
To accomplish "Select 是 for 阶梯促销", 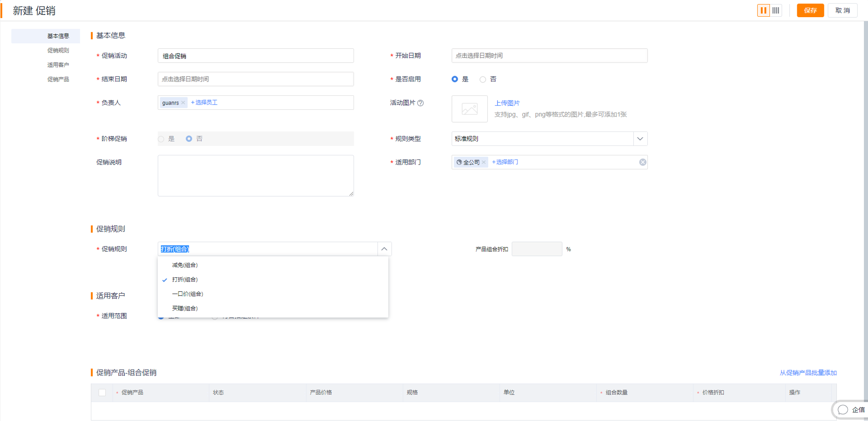I will (x=161, y=139).
